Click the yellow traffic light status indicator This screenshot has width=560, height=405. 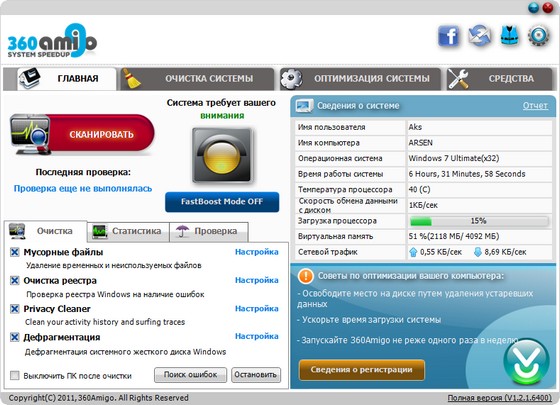222,156
